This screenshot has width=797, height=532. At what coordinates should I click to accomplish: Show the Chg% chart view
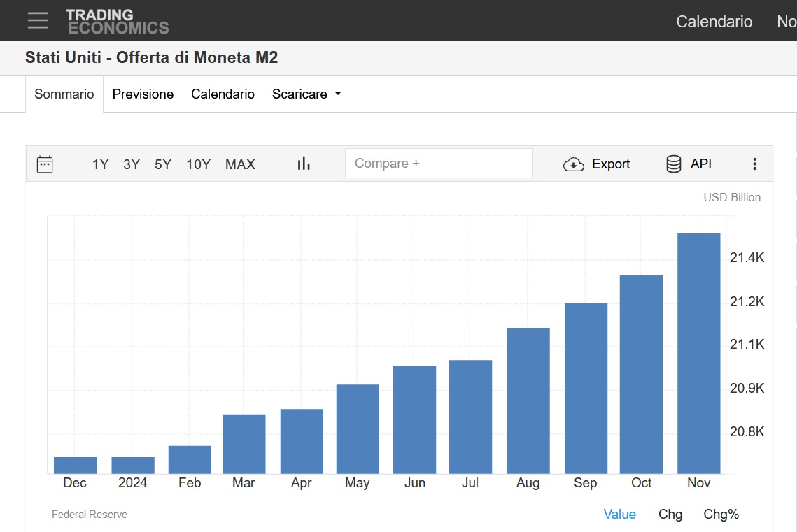(721, 515)
